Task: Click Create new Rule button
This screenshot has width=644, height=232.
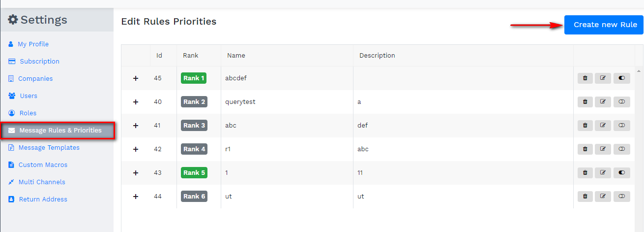Action: [x=604, y=25]
